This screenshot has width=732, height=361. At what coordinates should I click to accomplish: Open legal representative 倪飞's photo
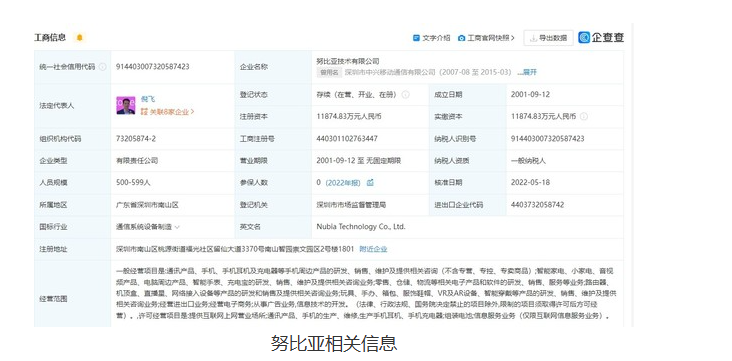click(126, 106)
